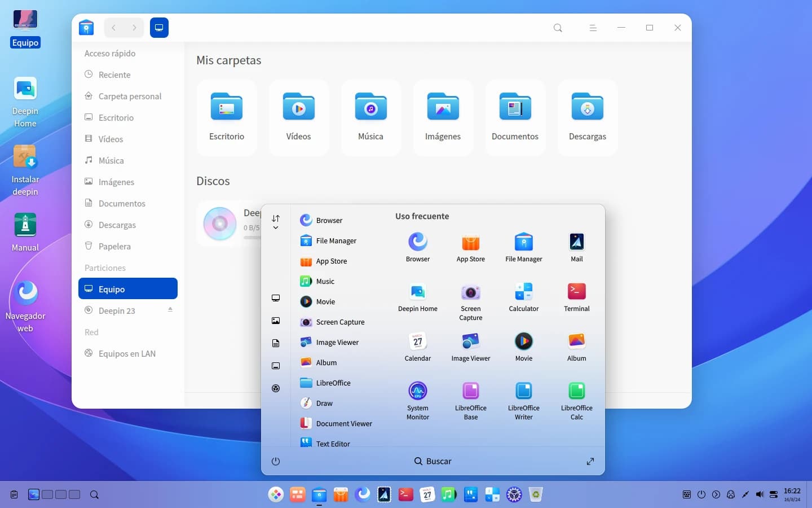Open the computer shortcut in launcher sidebar
Image resolution: width=812 pixels, height=508 pixels.
276,298
